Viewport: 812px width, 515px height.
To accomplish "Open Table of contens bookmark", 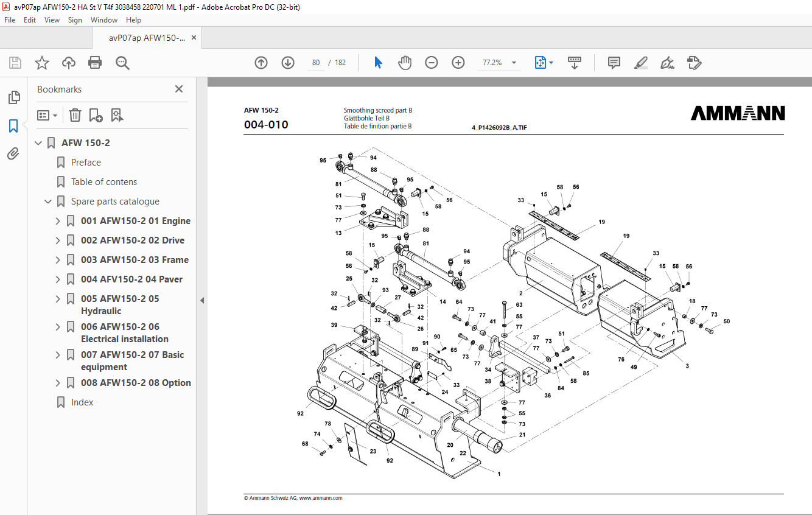I will pyautogui.click(x=104, y=182).
